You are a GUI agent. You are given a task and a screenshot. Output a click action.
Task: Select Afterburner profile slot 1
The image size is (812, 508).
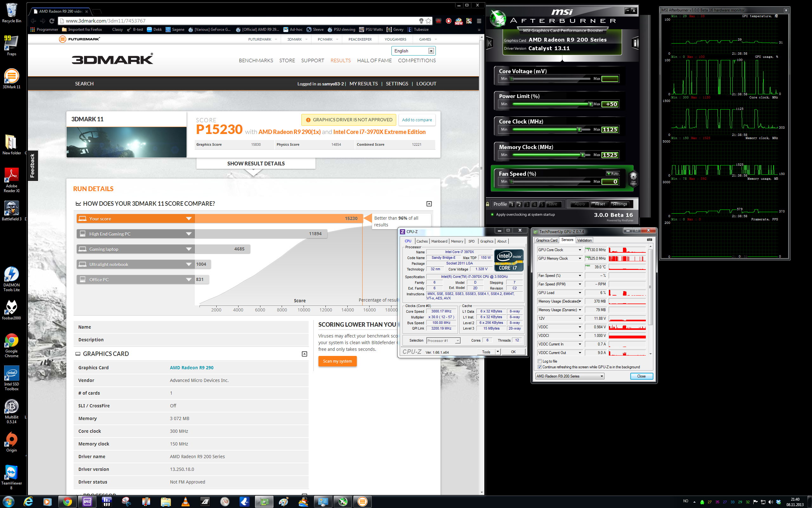tap(512, 204)
